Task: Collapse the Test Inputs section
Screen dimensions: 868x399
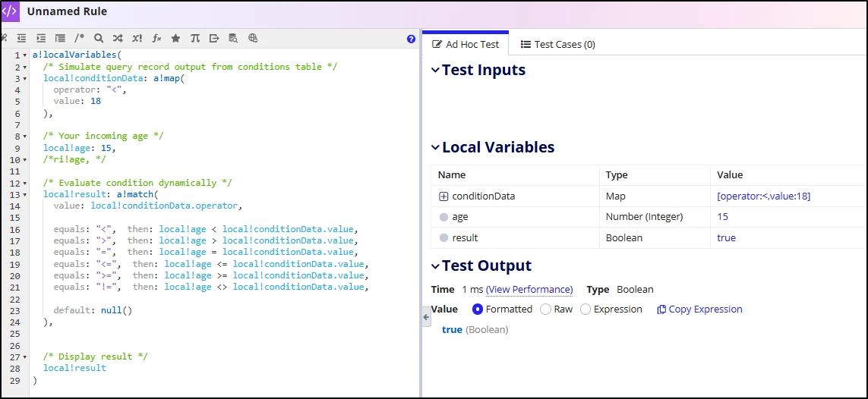Action: [436, 71]
